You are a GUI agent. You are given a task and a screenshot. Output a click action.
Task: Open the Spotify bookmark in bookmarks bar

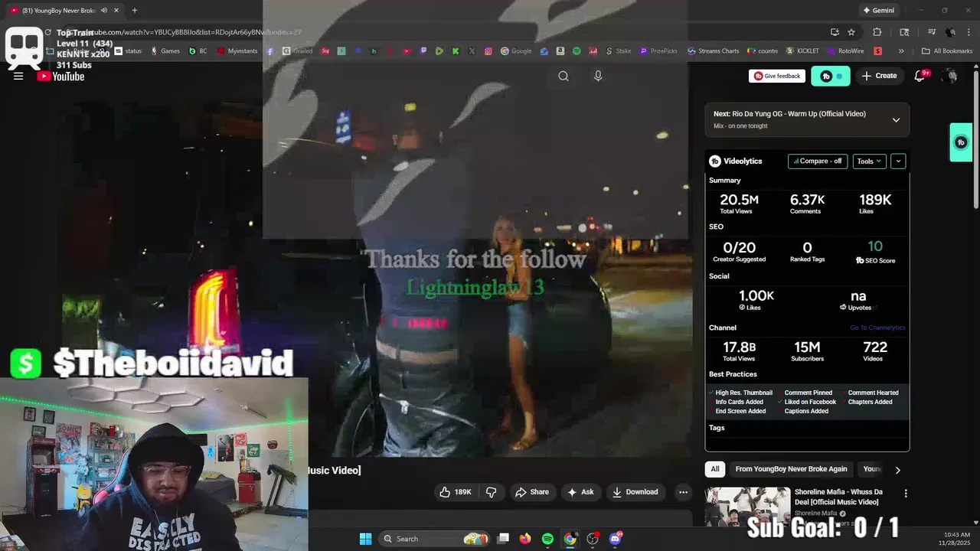coord(577,51)
